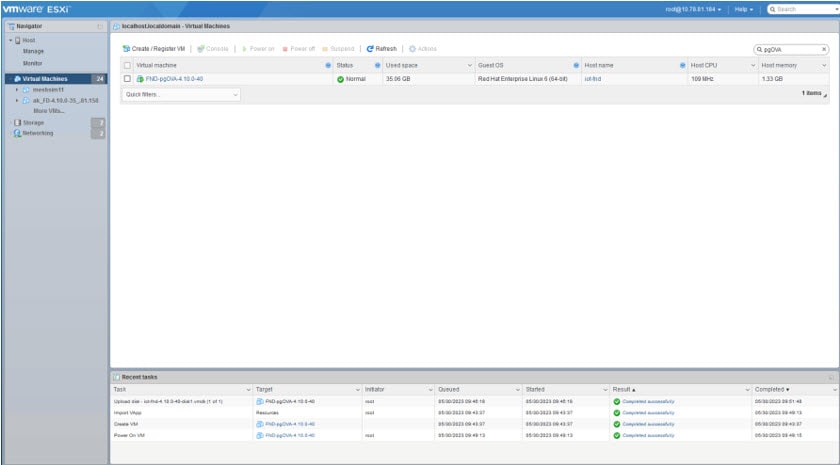Collapse the Host tree node arrow
Viewport: 840px width, 465px height.
(10, 41)
